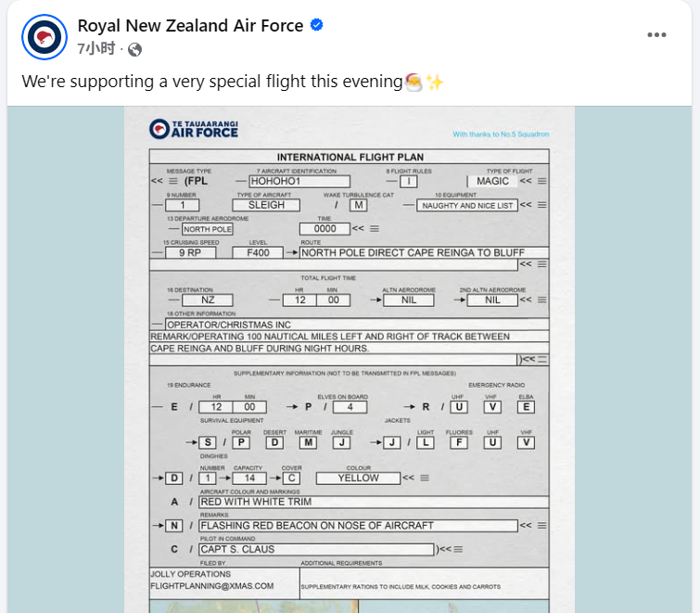
Task: Click the HOHOHO1 aircraft identification field
Action: tap(299, 182)
